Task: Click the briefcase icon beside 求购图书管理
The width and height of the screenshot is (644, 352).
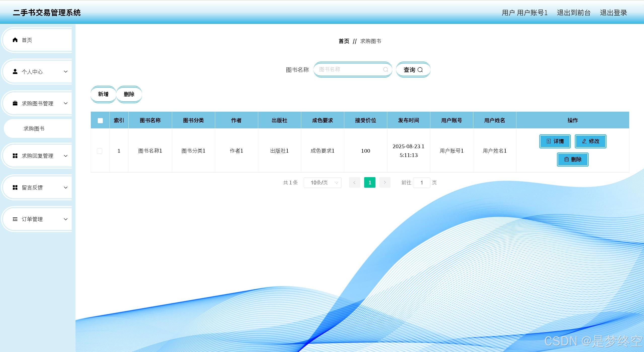Action: 15,103
